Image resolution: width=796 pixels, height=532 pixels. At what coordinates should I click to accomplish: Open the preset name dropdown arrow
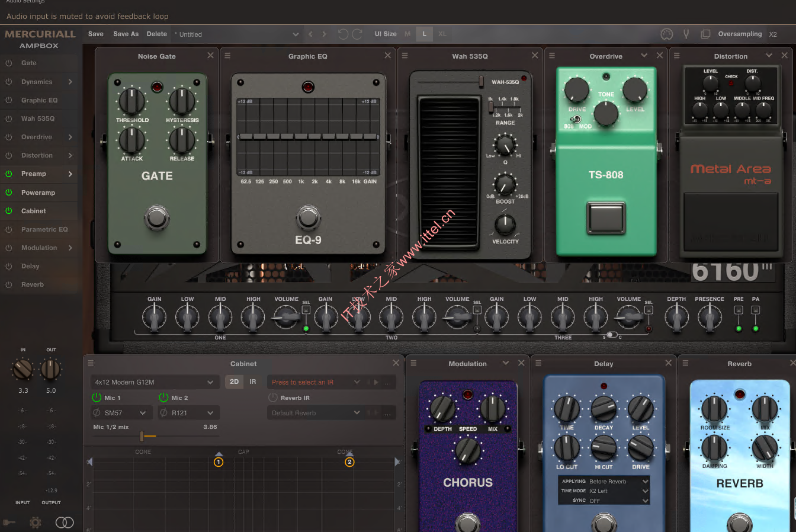(296, 34)
